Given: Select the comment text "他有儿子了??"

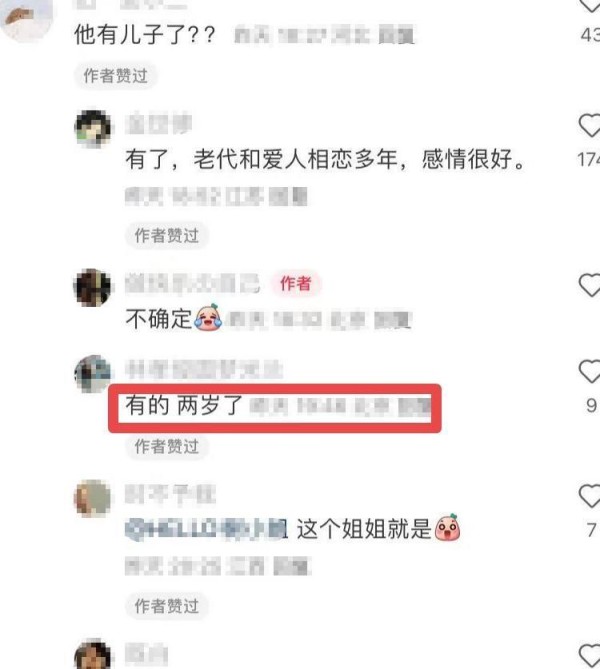Looking at the screenshot, I should (x=145, y=35).
